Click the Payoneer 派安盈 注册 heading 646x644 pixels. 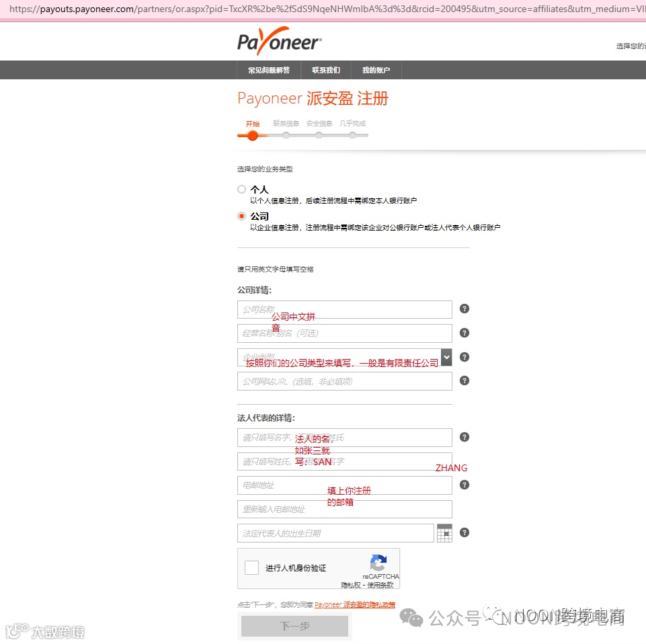(313, 98)
